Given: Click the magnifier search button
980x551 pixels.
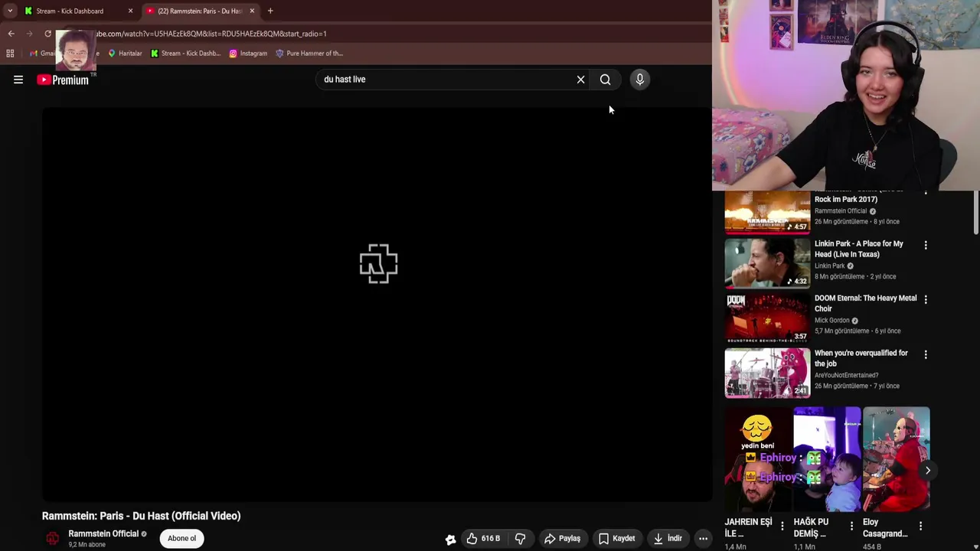Looking at the screenshot, I should click(605, 80).
